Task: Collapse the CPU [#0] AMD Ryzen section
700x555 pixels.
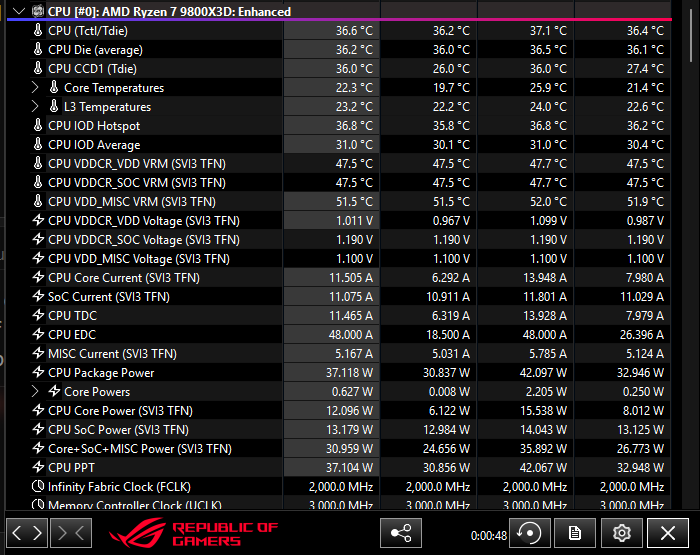Action: click(x=19, y=12)
